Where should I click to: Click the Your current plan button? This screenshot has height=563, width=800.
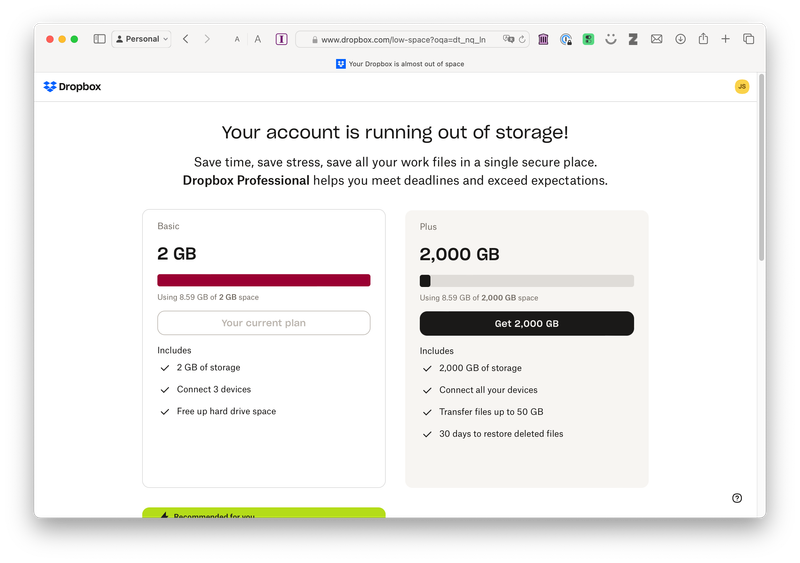click(x=263, y=323)
